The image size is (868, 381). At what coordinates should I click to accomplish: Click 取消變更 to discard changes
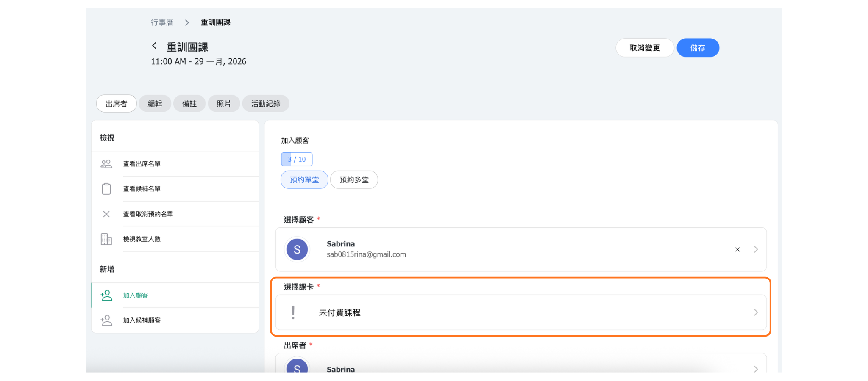(644, 48)
